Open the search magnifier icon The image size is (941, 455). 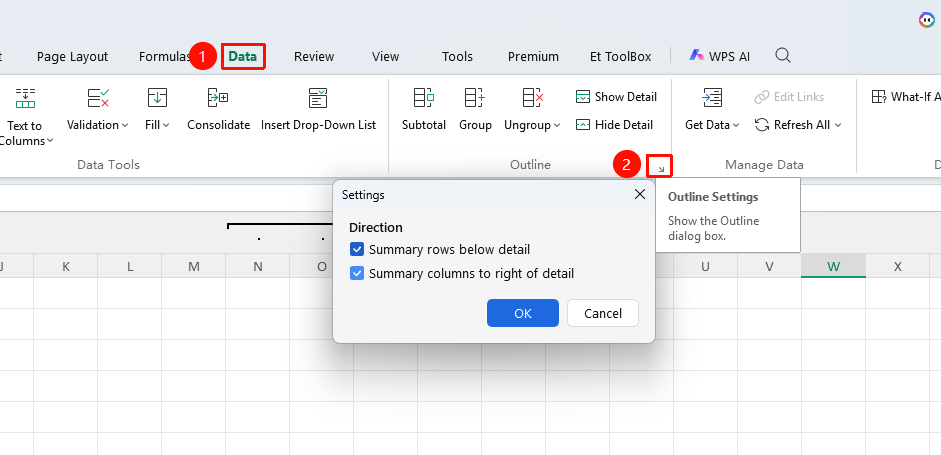[x=783, y=56]
